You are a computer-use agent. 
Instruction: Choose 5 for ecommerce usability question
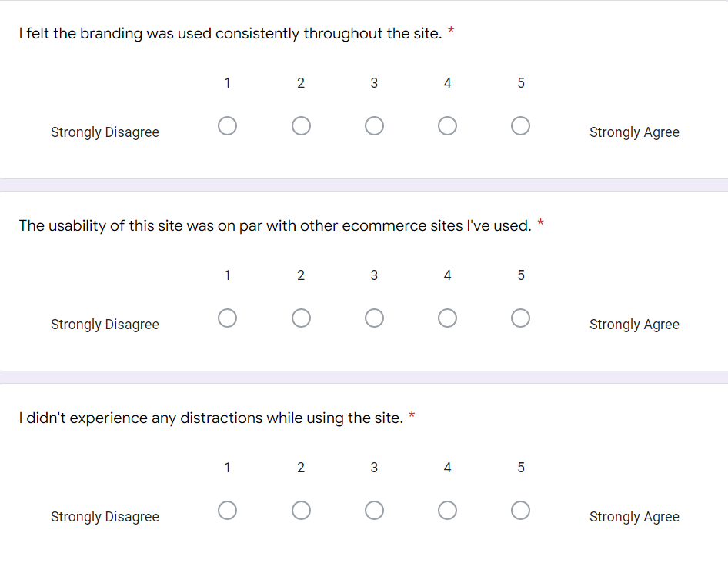520,318
